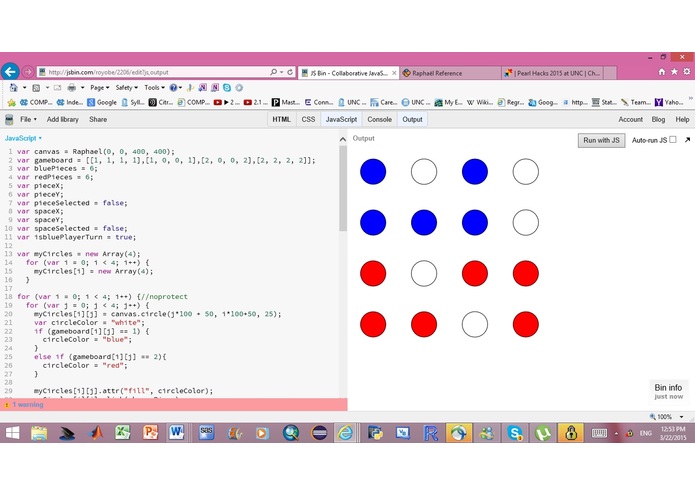Open uTorrent from the taskbar
Image resolution: width=695 pixels, height=494 pixels.
pos(543,433)
